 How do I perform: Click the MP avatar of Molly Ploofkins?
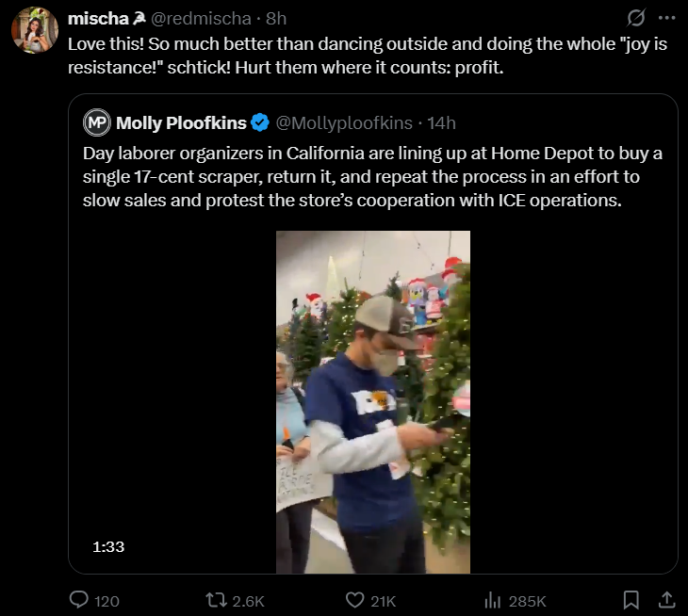(97, 122)
